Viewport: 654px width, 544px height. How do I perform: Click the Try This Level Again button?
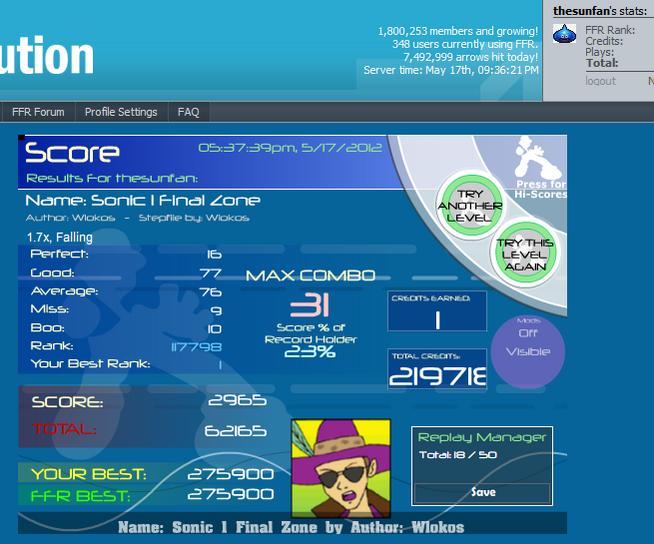click(x=525, y=254)
